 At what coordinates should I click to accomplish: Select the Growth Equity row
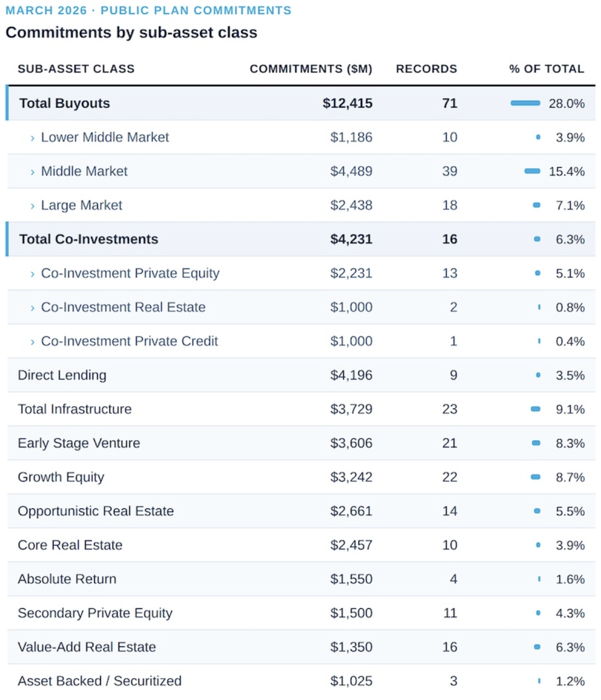(x=61, y=477)
